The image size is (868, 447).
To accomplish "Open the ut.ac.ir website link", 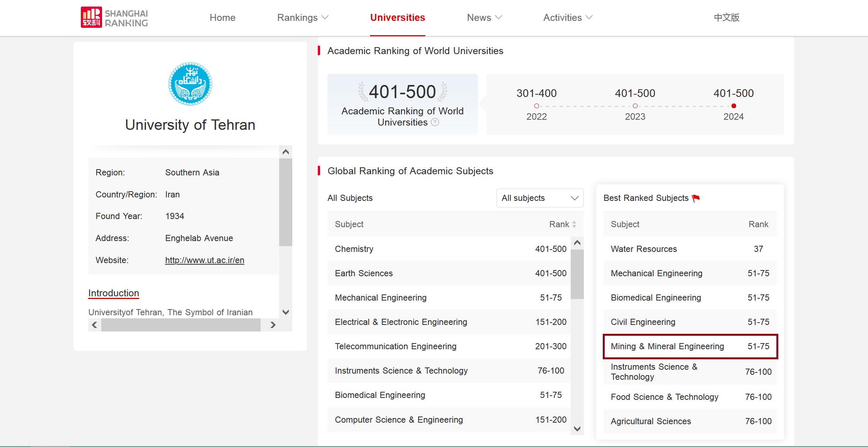I will coord(205,260).
